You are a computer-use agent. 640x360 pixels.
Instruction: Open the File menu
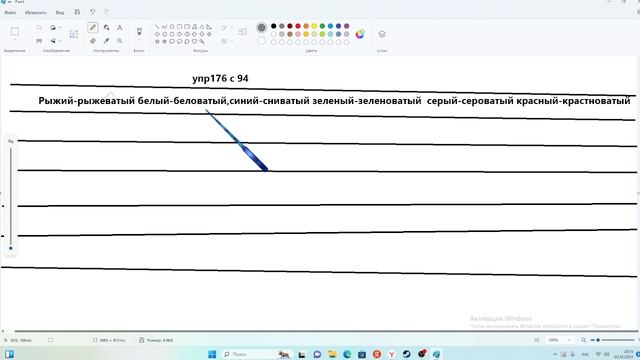pos(10,12)
